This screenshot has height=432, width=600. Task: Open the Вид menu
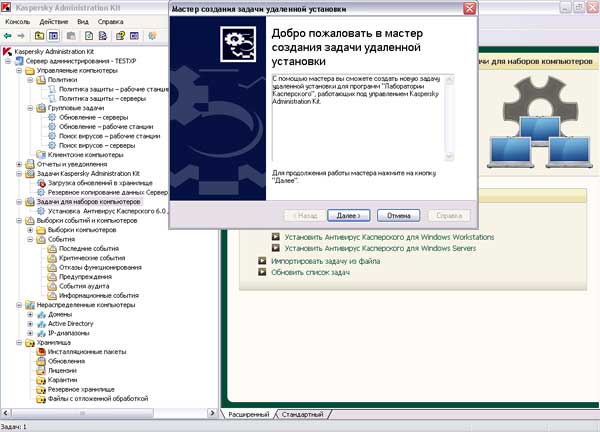coord(83,22)
